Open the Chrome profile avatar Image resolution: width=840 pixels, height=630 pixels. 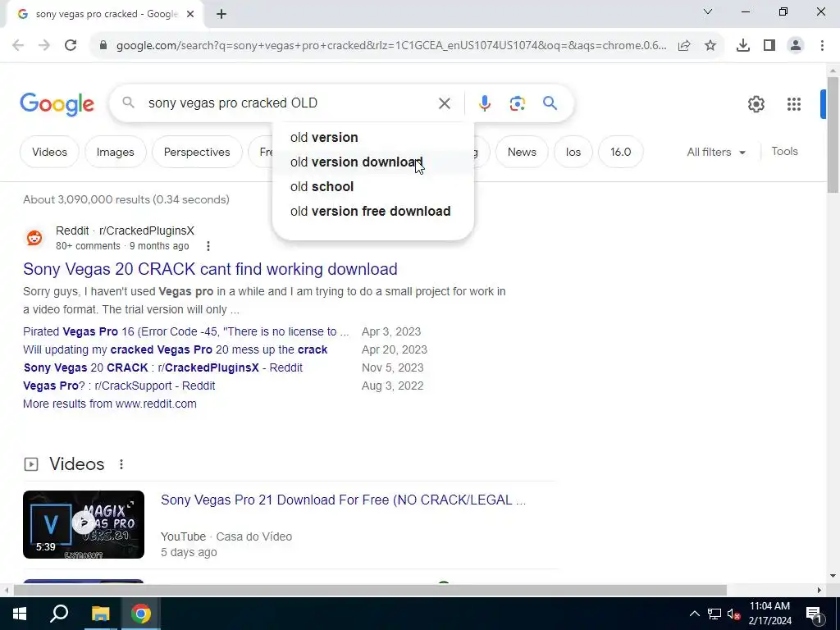(x=796, y=46)
